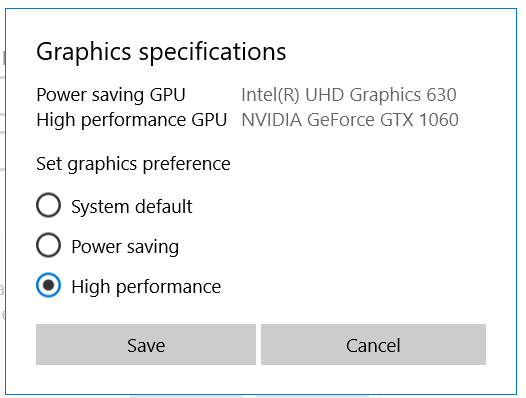Click the "System default" option label text
Screen dimensions: 526x398
coord(132,206)
